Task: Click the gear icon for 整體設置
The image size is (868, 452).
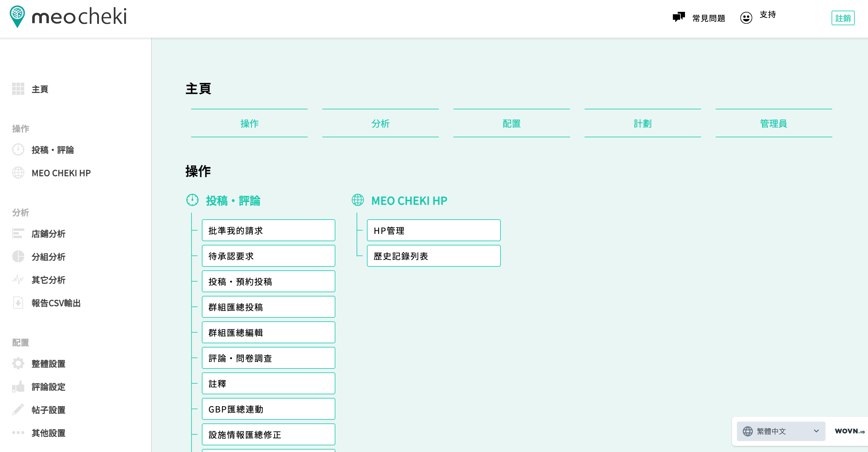Action: click(18, 363)
